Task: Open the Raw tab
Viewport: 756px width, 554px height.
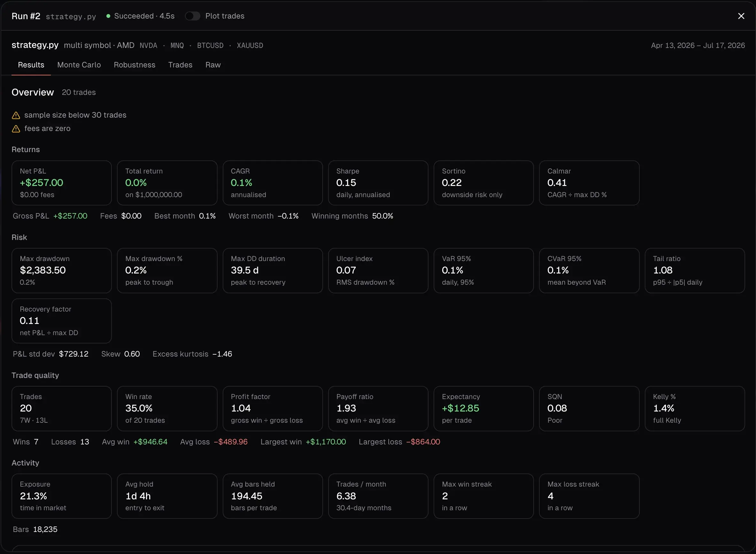Action: pyautogui.click(x=213, y=65)
